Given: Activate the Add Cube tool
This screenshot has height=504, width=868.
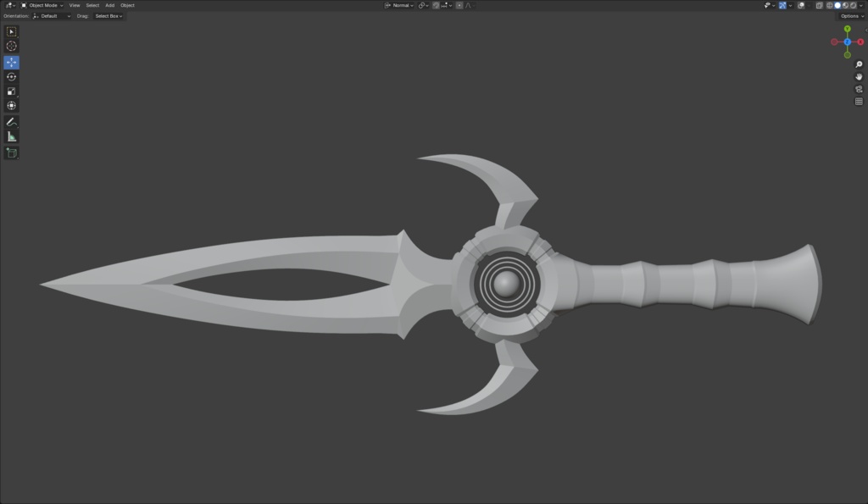Looking at the screenshot, I should point(11,152).
